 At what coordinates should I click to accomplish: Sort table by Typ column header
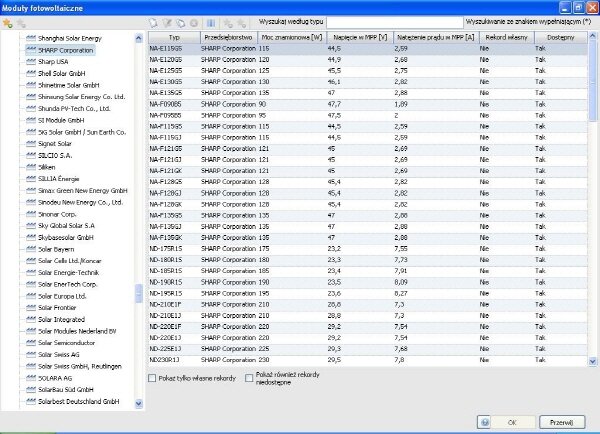pyautogui.click(x=173, y=35)
